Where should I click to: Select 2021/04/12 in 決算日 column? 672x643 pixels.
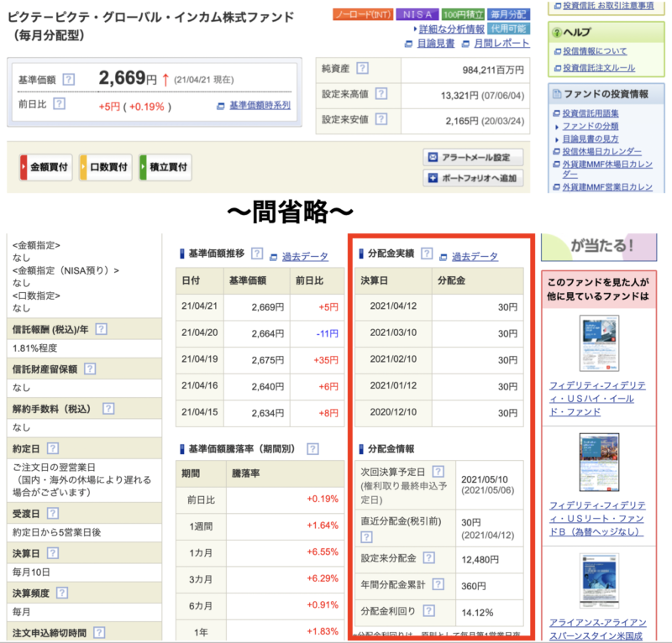tap(393, 306)
